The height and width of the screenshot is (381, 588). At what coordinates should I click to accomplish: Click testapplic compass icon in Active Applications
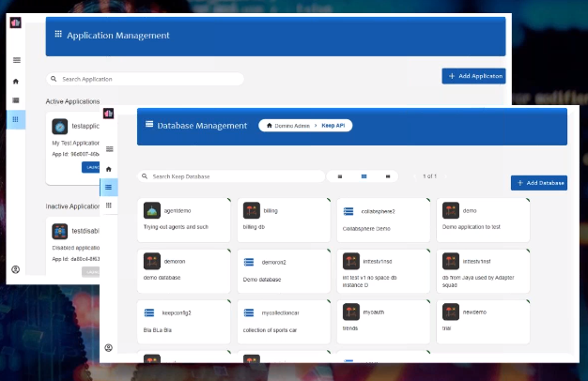59,127
